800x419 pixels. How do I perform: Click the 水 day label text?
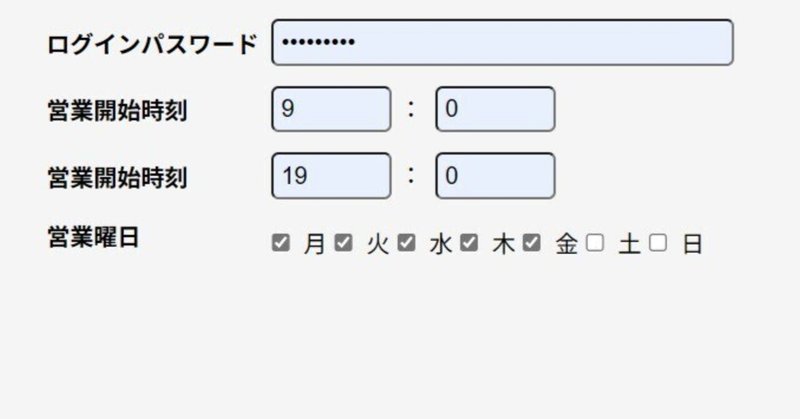[440, 244]
